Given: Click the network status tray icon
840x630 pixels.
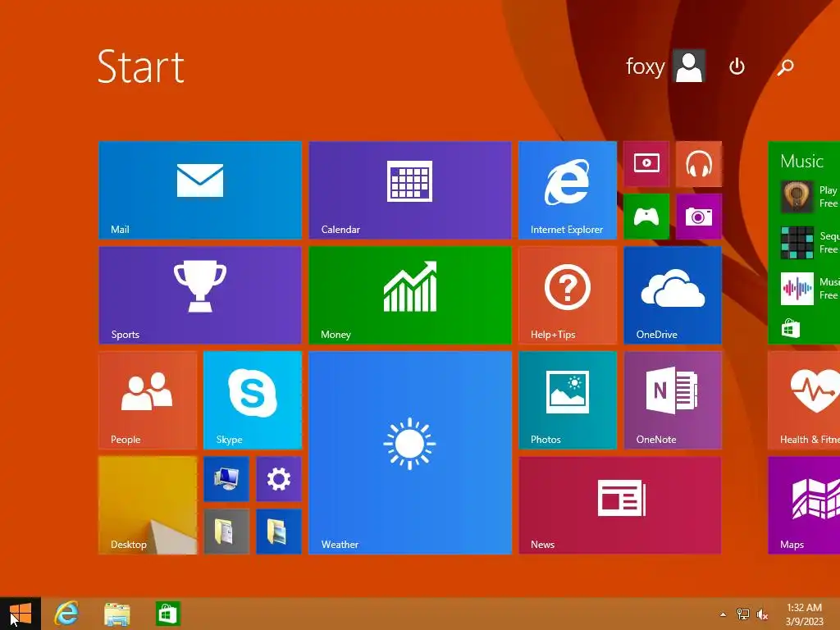Looking at the screenshot, I should point(743,614).
